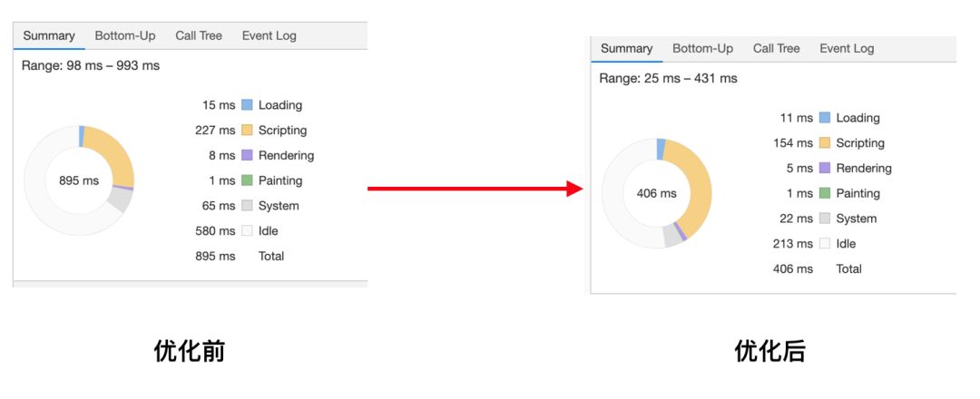
Task: Click the yellow Scripting swatch beside 227 ms
Action: (x=247, y=131)
